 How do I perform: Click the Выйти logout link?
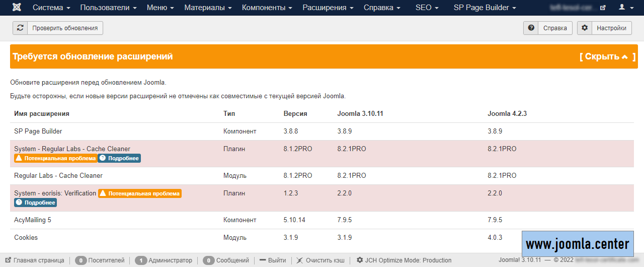coord(273,260)
